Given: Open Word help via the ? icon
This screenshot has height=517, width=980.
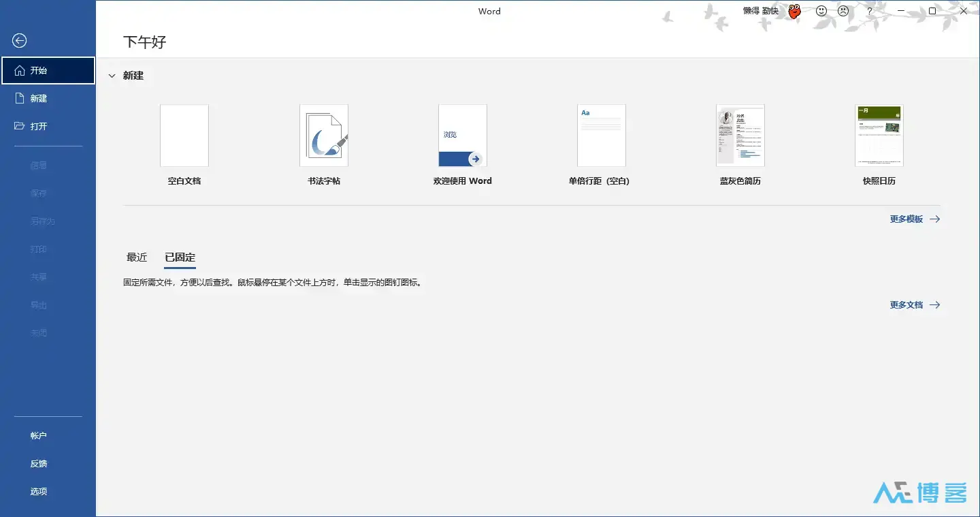Looking at the screenshot, I should 869,11.
